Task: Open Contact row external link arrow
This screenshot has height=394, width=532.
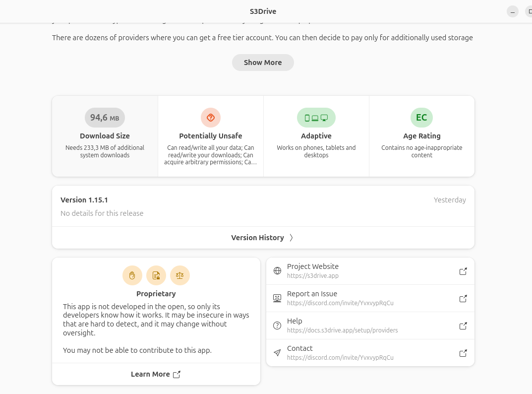Action: click(x=463, y=353)
